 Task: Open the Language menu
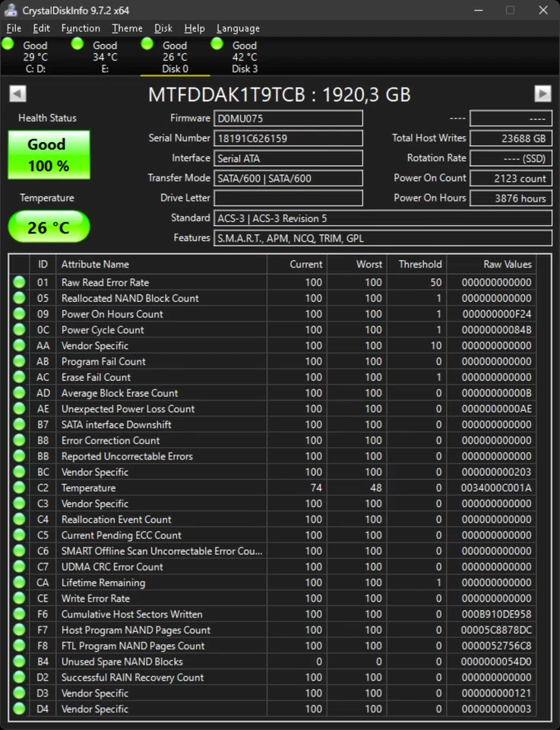238,28
